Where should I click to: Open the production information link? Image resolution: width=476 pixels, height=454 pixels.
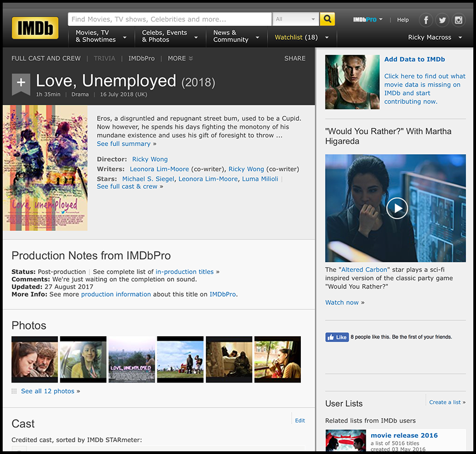point(116,294)
